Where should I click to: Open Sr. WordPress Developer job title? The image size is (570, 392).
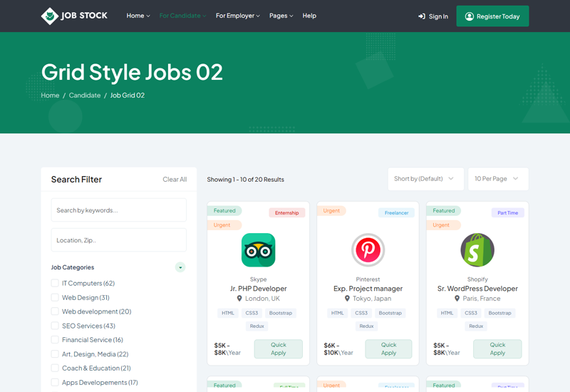[x=477, y=289]
